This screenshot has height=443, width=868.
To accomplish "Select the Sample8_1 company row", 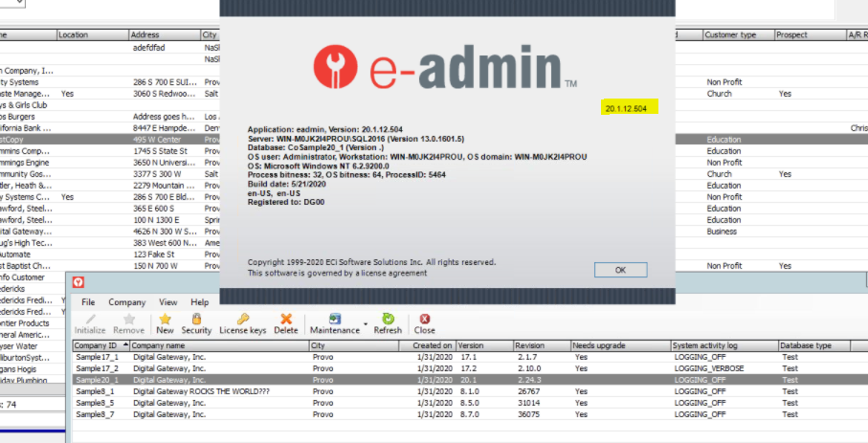I will pyautogui.click(x=470, y=391).
